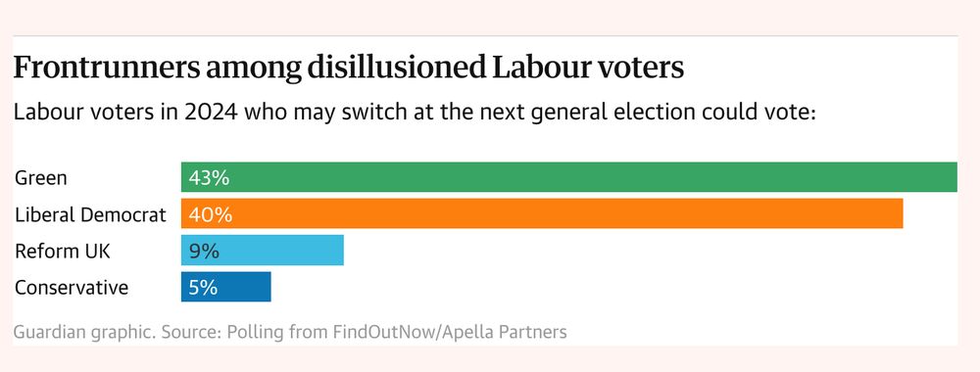Select the 9% value label

(x=204, y=251)
